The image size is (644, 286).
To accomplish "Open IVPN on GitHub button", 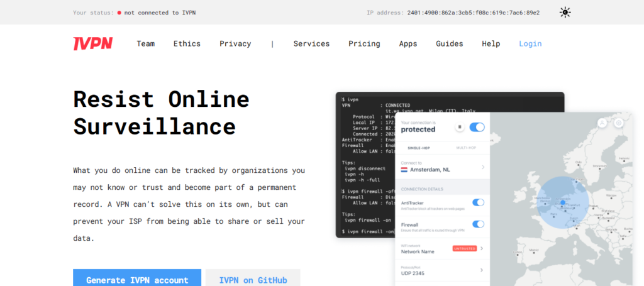I will (253, 278).
